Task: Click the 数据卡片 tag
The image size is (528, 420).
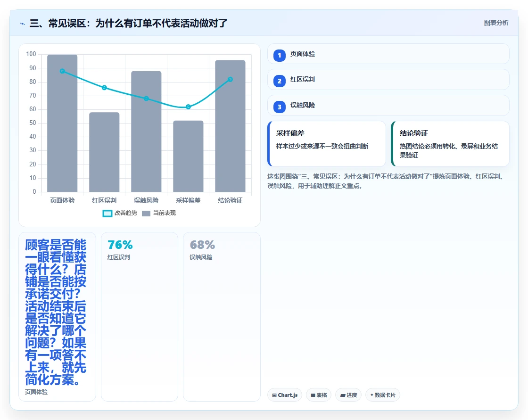Action: tap(383, 395)
